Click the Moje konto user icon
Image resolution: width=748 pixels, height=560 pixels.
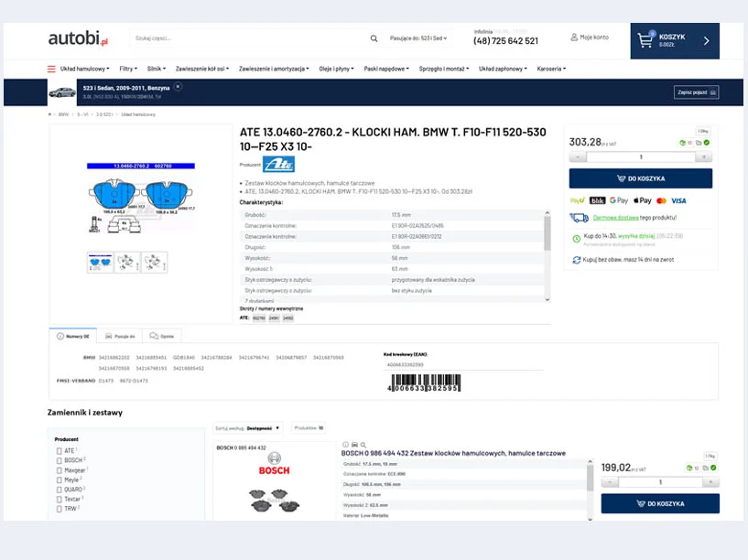574,37
